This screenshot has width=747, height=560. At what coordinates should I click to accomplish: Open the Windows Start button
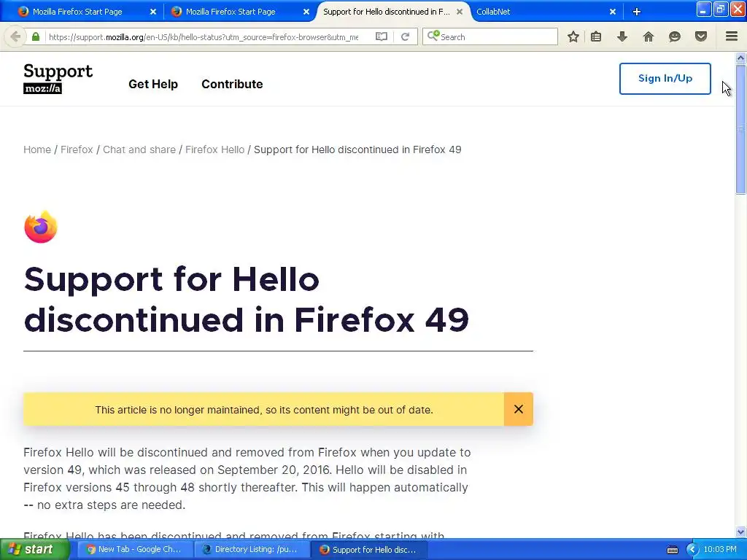tap(34, 550)
